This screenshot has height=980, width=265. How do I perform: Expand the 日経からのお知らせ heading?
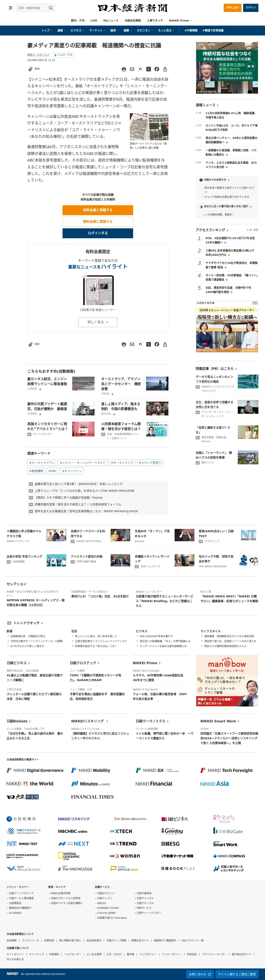tap(214, 180)
